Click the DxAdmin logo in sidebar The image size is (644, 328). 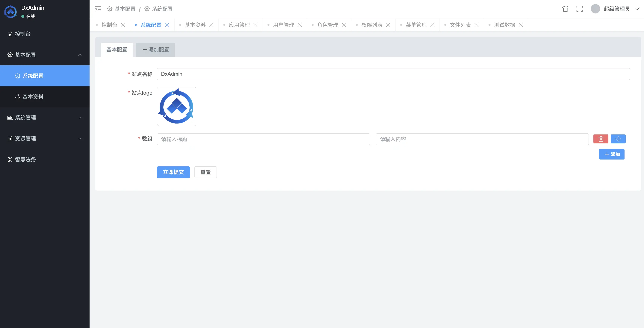10,11
